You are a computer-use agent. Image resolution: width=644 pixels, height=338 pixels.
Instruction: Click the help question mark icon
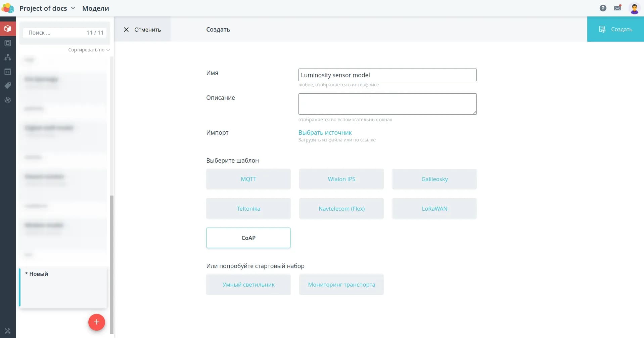click(x=603, y=8)
